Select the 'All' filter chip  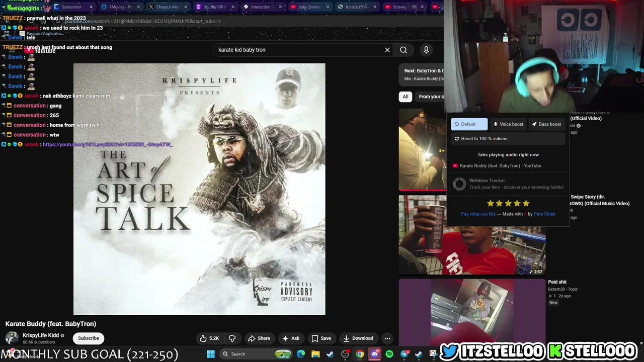[x=406, y=97]
